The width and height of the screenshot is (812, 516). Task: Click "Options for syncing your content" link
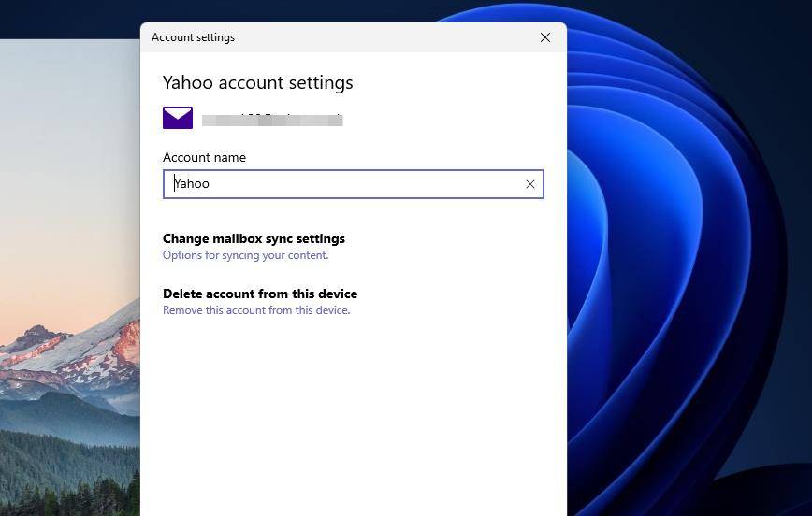point(245,255)
